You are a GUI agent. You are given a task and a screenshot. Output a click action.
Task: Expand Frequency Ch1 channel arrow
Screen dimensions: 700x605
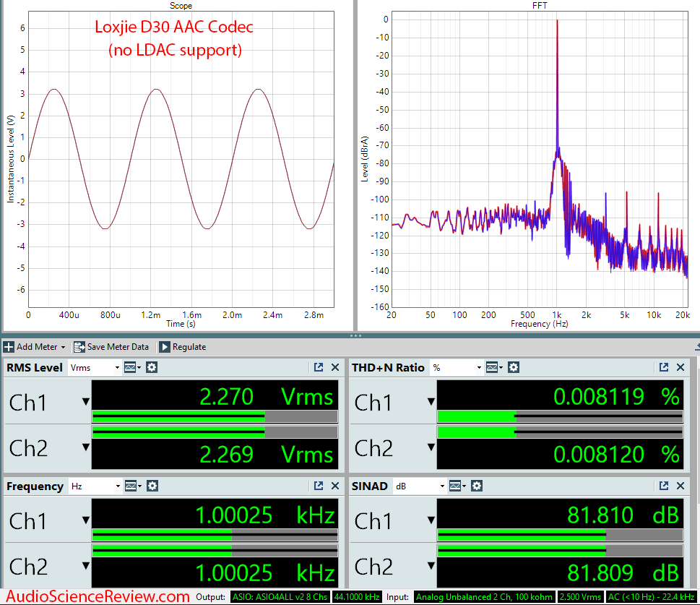(86, 520)
